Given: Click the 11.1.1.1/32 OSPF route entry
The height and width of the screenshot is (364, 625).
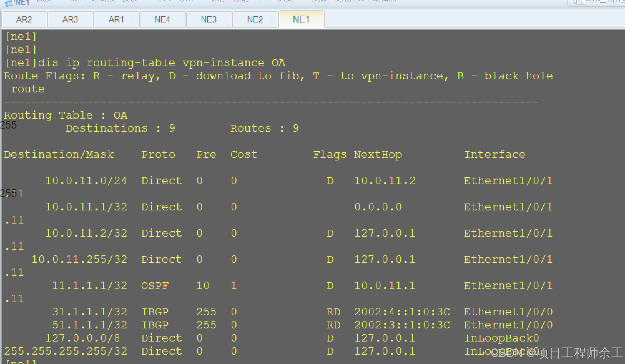Looking at the screenshot, I should point(90,286).
